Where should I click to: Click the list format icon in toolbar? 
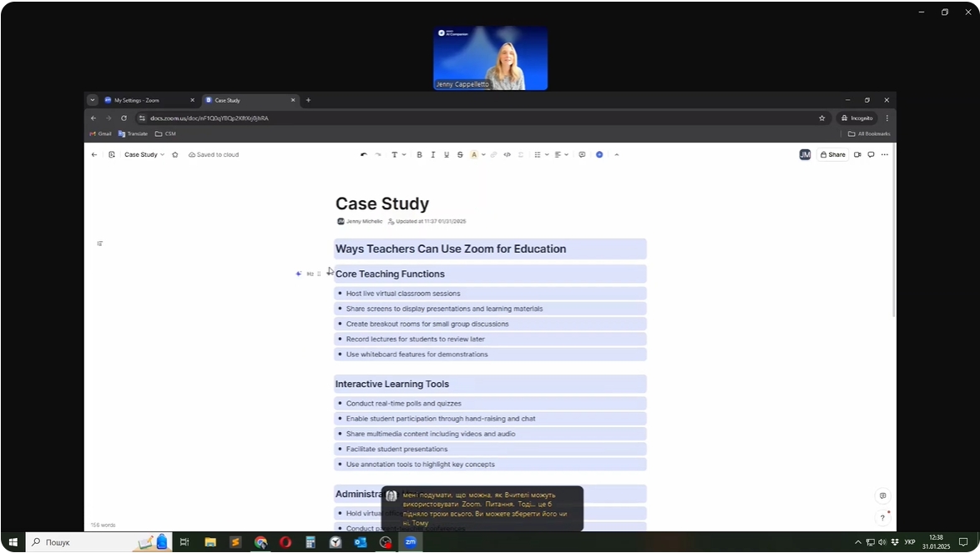[538, 155]
